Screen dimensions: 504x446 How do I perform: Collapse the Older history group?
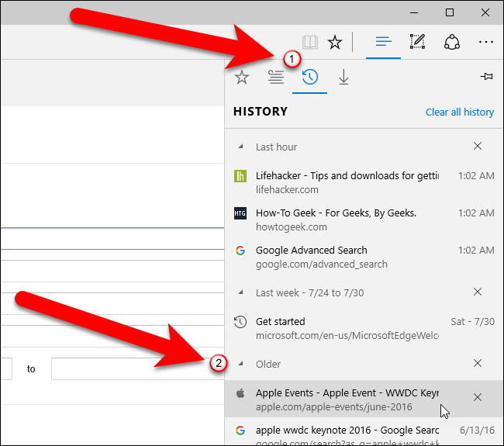point(240,364)
